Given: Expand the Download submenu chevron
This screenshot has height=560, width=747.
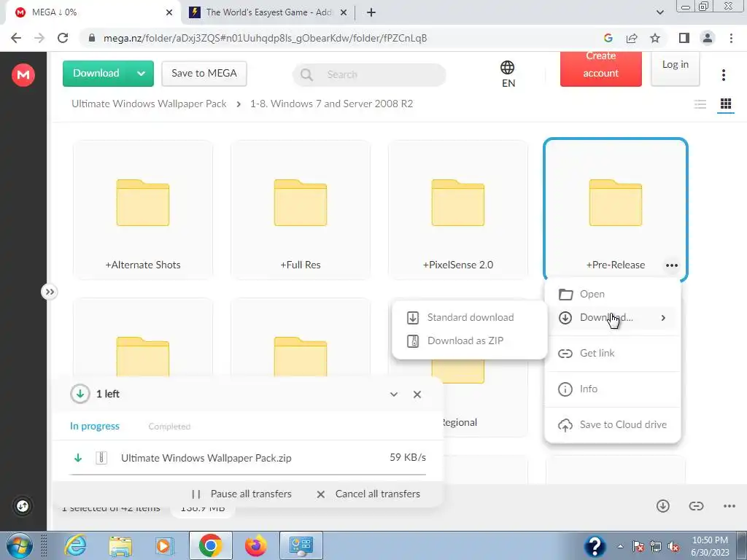Looking at the screenshot, I should click(663, 318).
